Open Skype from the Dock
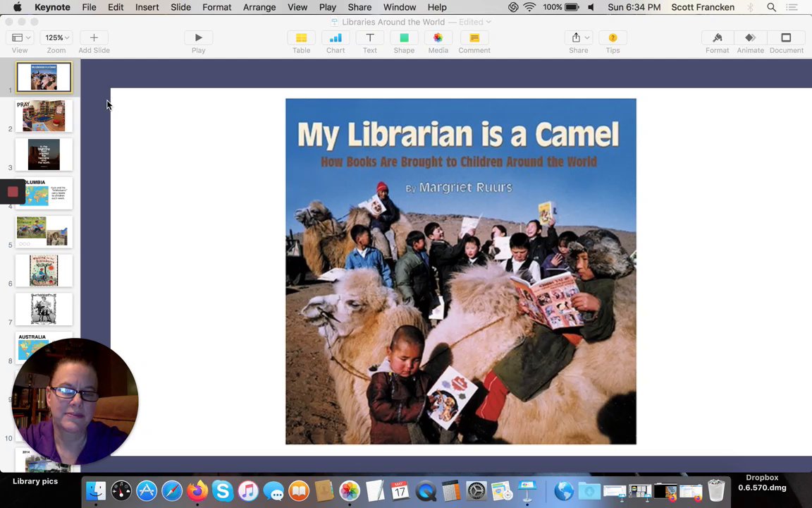This screenshot has width=812, height=508. click(x=223, y=490)
